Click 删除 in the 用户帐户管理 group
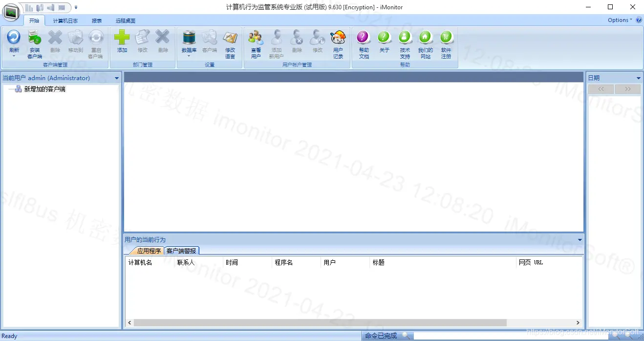Screen dimensions: 644x341 click(x=297, y=38)
